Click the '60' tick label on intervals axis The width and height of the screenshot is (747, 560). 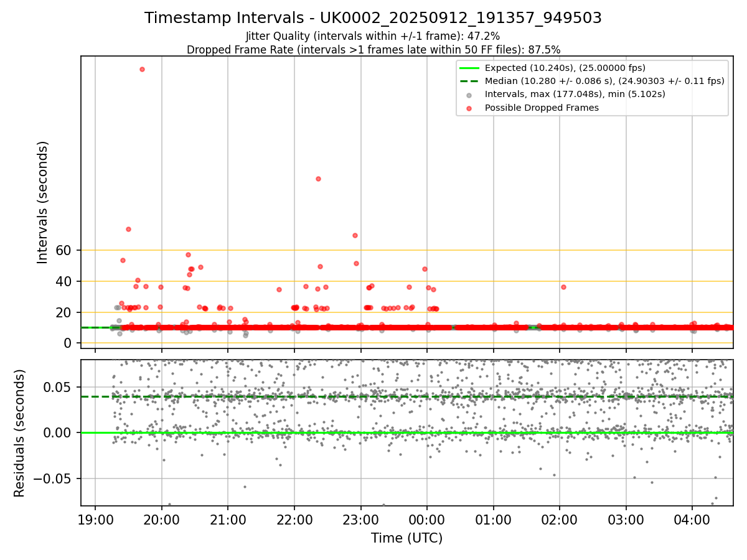click(64, 250)
